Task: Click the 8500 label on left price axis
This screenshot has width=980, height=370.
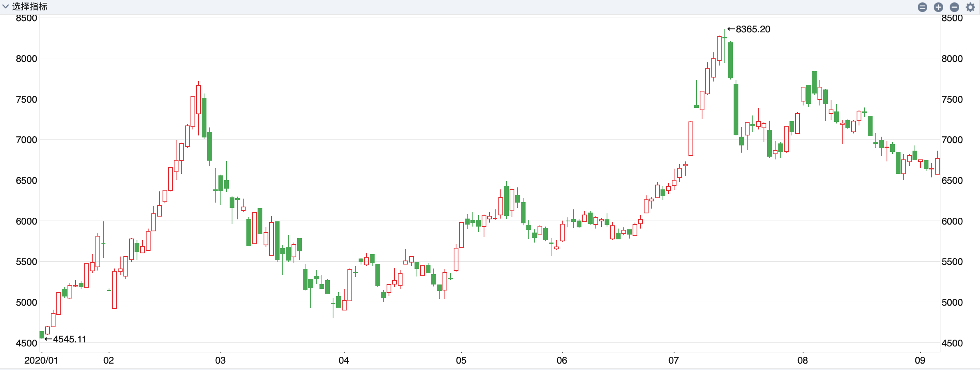Action: [26, 18]
